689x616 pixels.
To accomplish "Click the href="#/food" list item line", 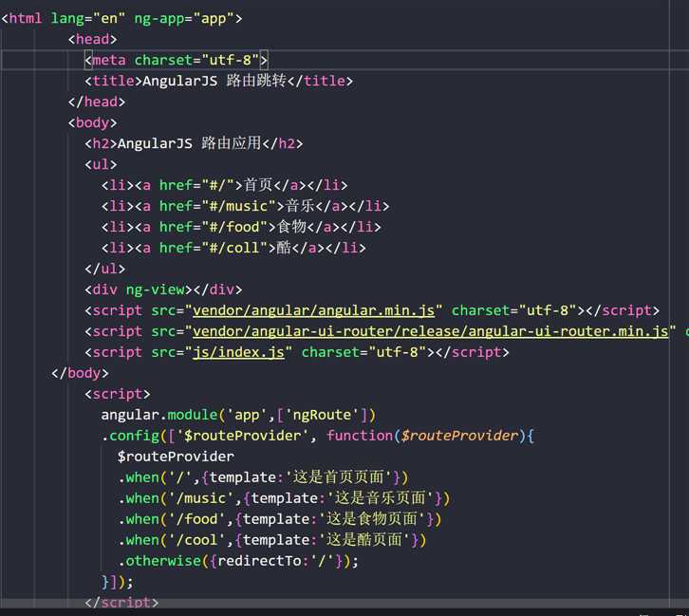I will [241, 227].
